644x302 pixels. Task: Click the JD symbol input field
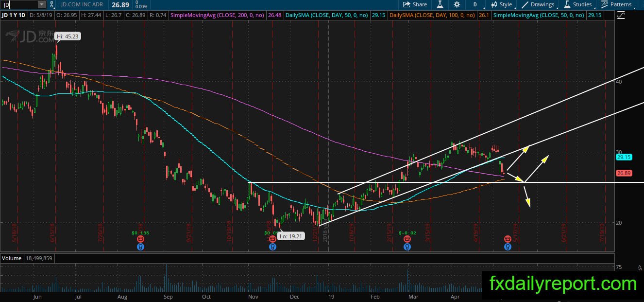18,4
